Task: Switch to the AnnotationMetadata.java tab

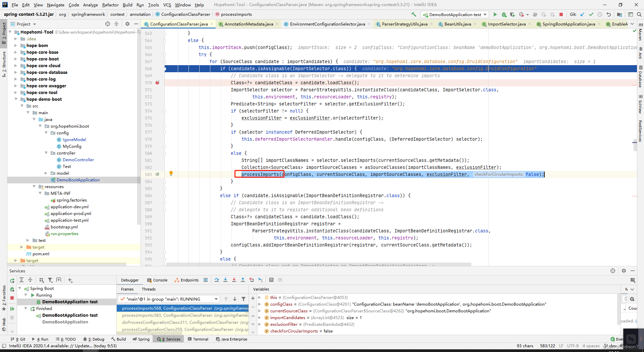Action: [x=249, y=24]
